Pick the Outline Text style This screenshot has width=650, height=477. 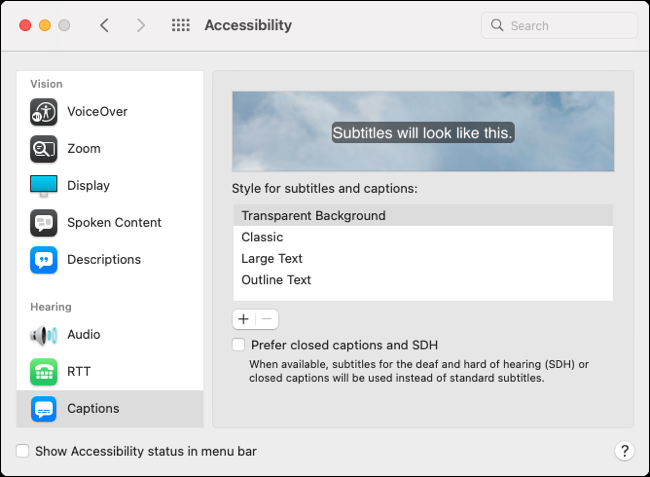click(x=276, y=280)
